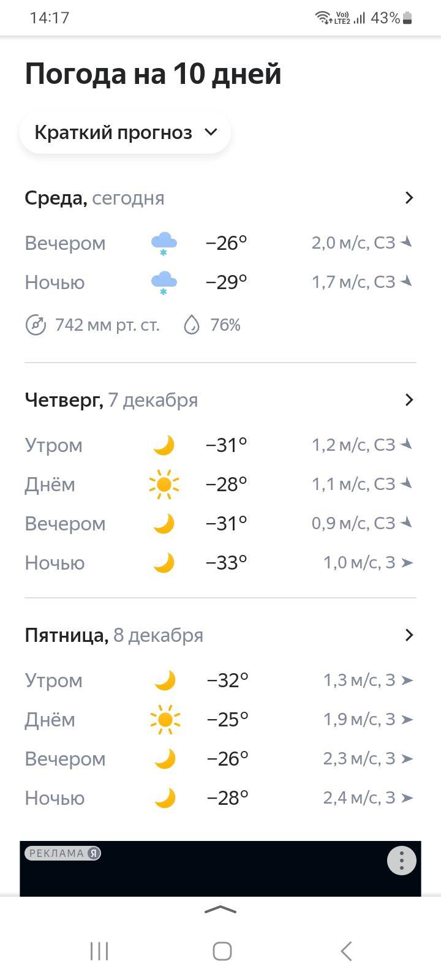441x980 pixels.
Task: Tap the wind arrow next to 2,0 м/с
Action: [x=407, y=243]
